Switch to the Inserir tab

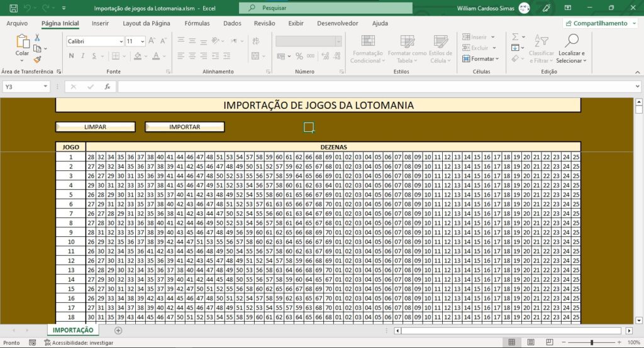(x=100, y=23)
